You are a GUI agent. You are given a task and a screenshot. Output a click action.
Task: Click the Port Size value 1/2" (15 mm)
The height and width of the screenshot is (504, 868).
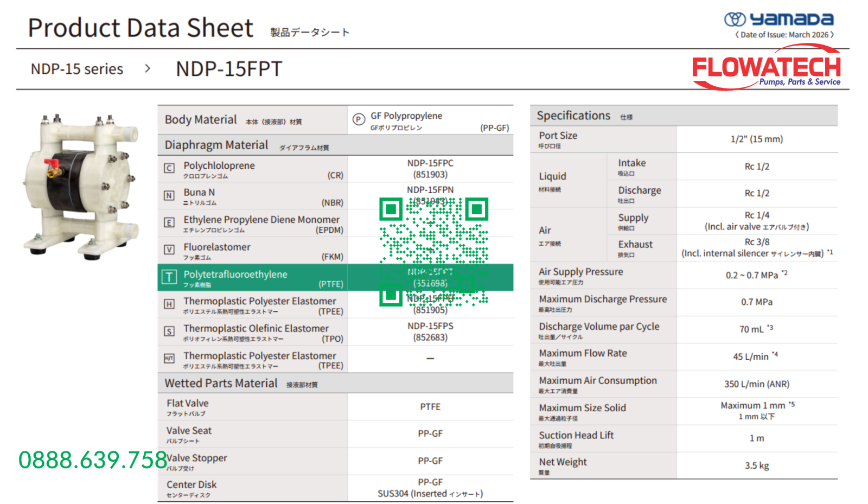[x=757, y=139]
